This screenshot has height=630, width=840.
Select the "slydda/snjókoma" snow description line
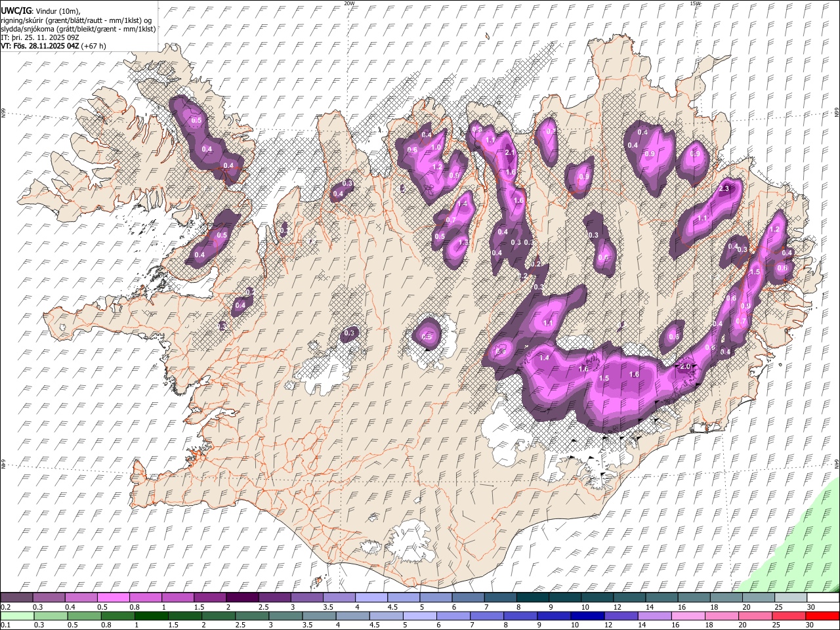(x=78, y=29)
